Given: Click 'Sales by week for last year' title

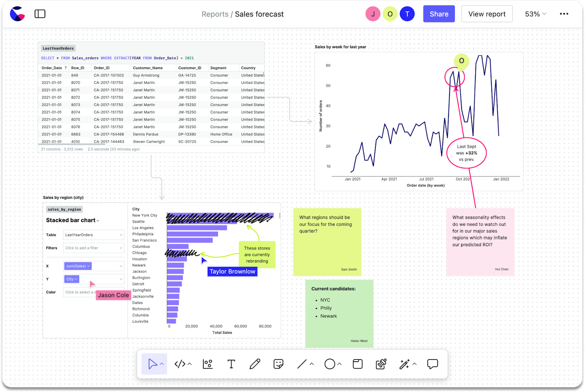Looking at the screenshot, I should (340, 47).
